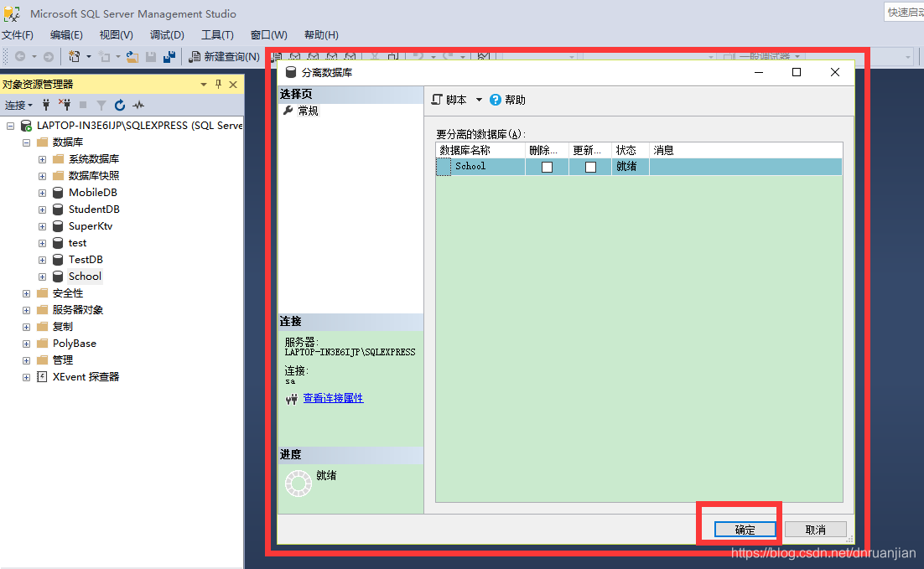Viewport: 924px width, 569px height.
Task: Open the 窗口(W) menu
Action: 268,34
